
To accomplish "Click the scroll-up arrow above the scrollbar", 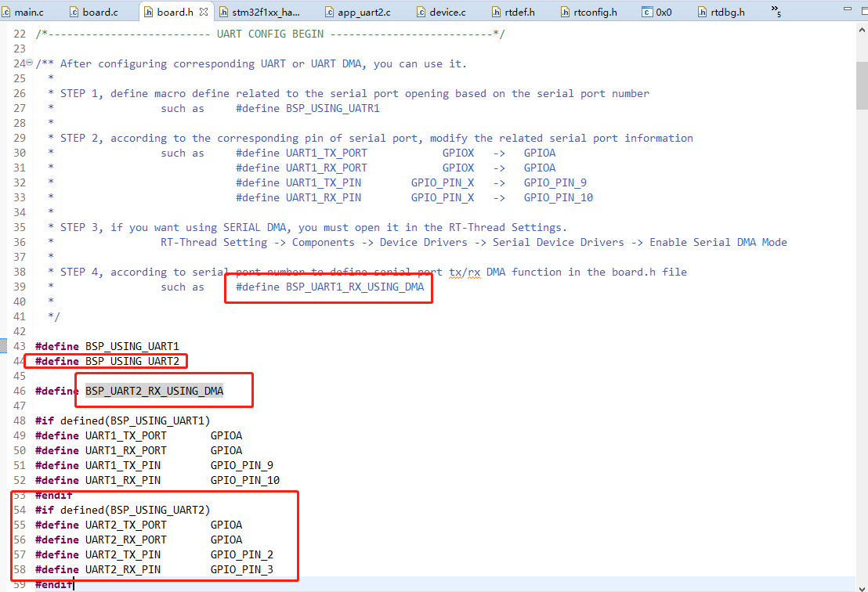I will pos(863,28).
